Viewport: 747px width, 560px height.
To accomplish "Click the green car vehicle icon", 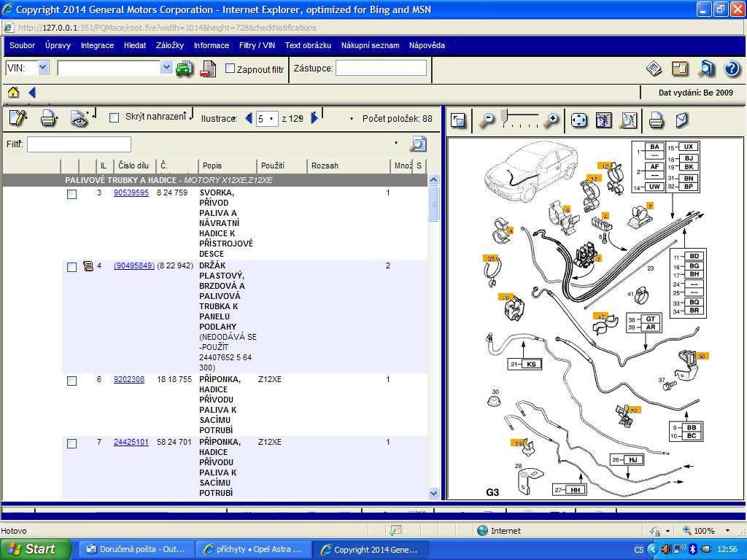I will pyautogui.click(x=184, y=69).
